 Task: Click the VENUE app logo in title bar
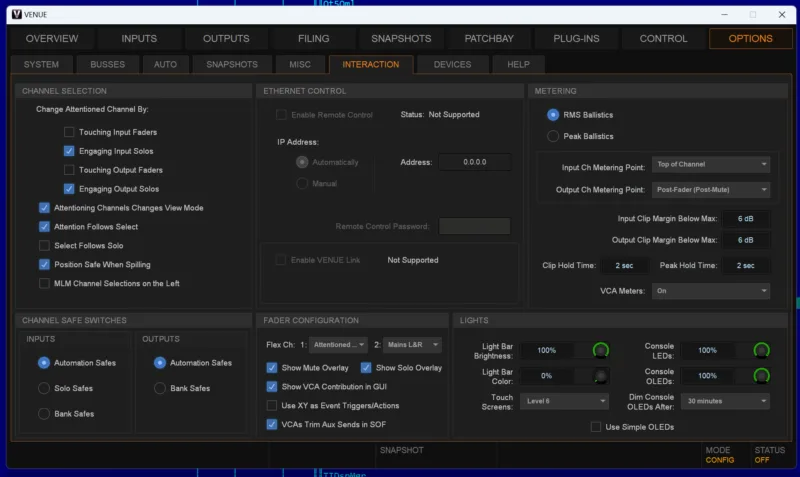pos(17,14)
